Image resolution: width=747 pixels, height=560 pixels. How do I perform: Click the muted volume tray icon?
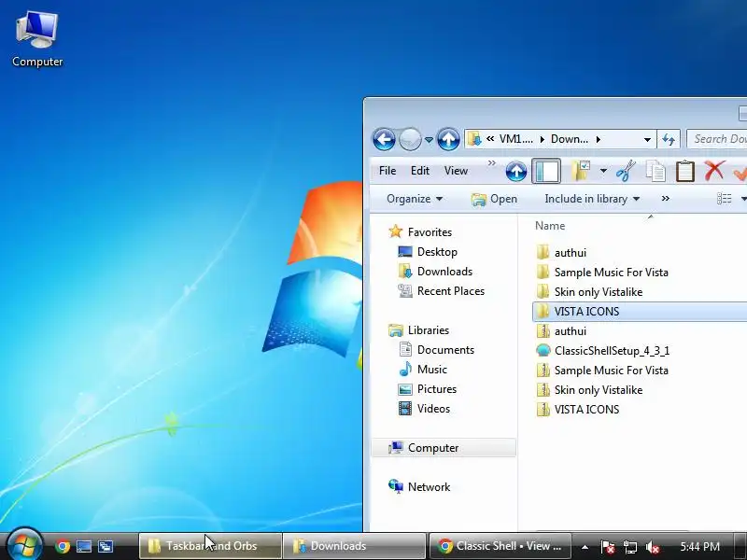pyautogui.click(x=652, y=547)
